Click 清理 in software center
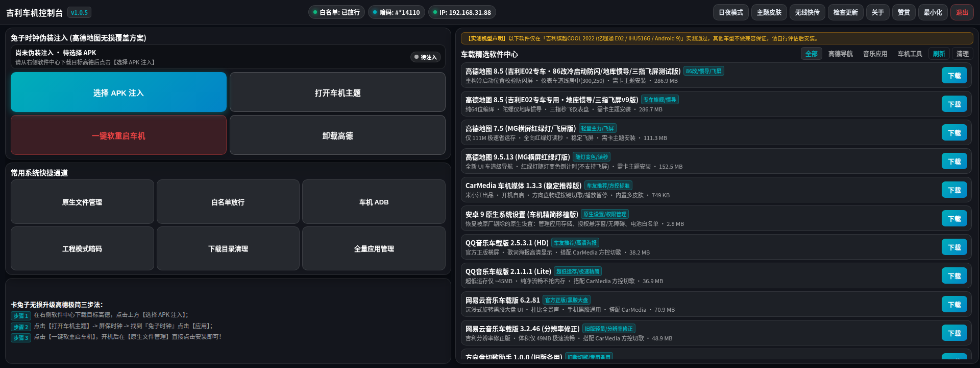980x368 pixels. pyautogui.click(x=963, y=54)
